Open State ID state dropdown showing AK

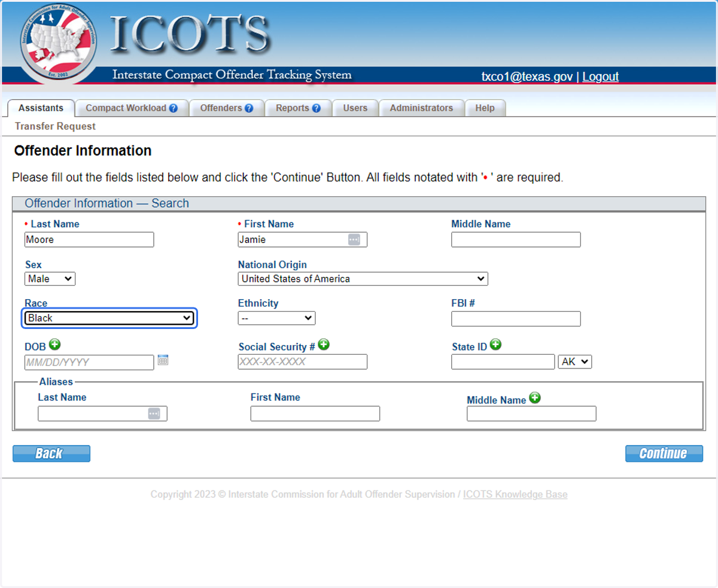(575, 361)
